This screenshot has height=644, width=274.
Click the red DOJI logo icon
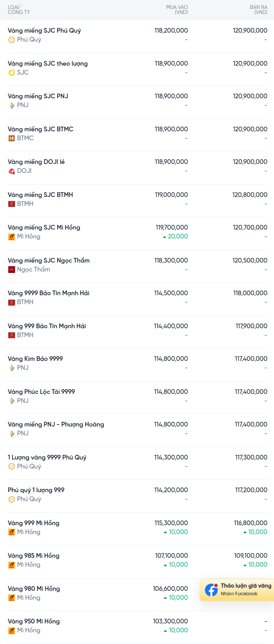click(x=12, y=171)
